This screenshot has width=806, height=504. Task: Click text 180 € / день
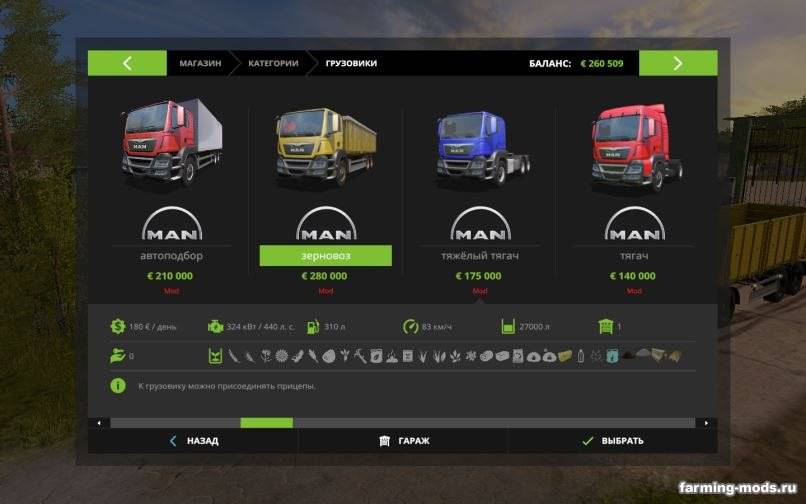pos(153,327)
